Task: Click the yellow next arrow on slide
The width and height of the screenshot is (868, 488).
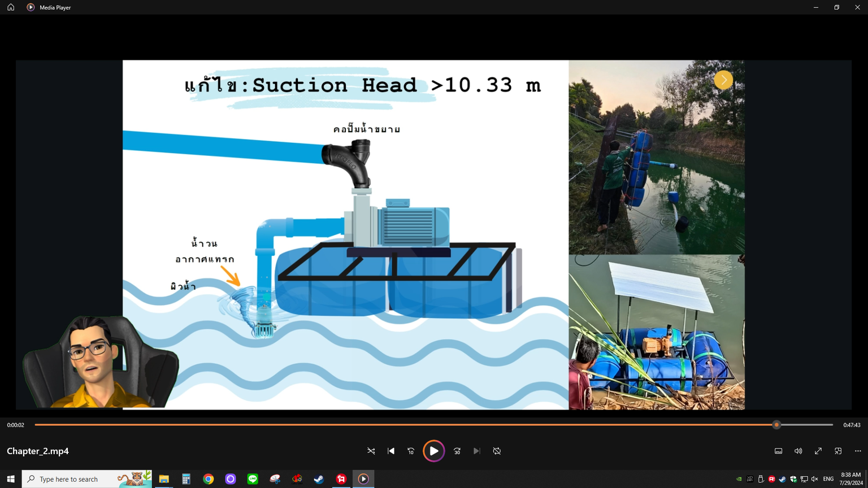Action: (723, 80)
